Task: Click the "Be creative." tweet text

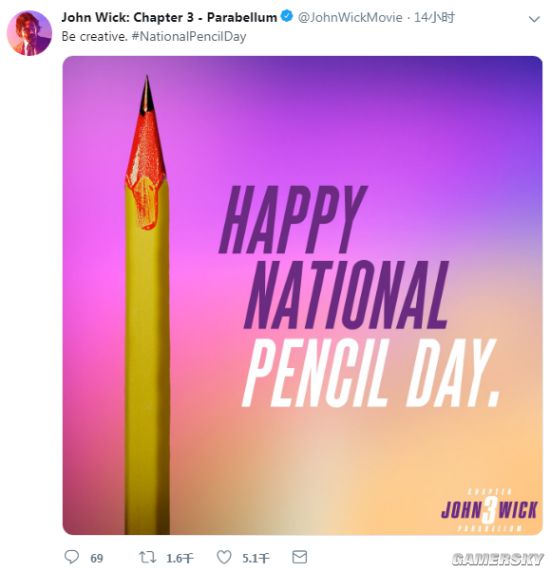Action: coord(95,36)
